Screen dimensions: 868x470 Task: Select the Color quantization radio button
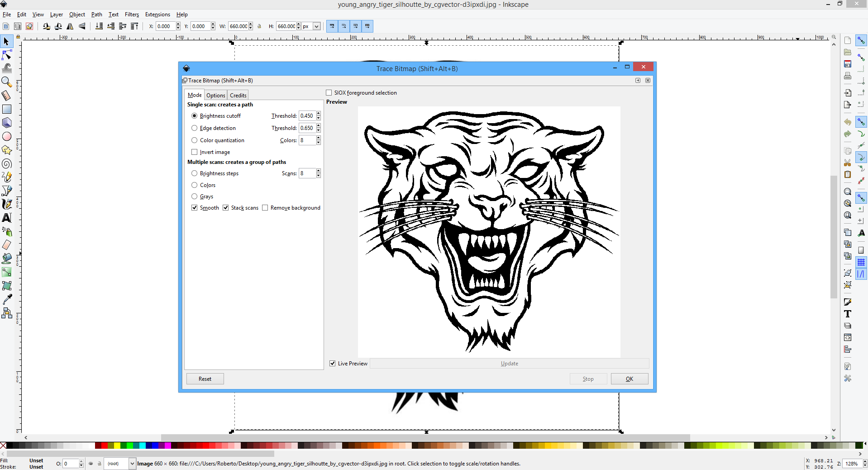[194, 140]
